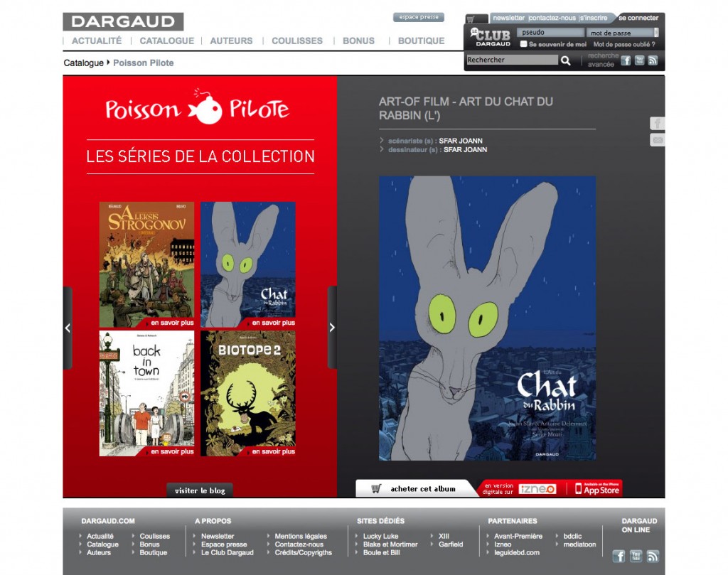Viewport: 728px width, 575px height.
Task: Click the Dargaud logo
Action: tap(123, 21)
